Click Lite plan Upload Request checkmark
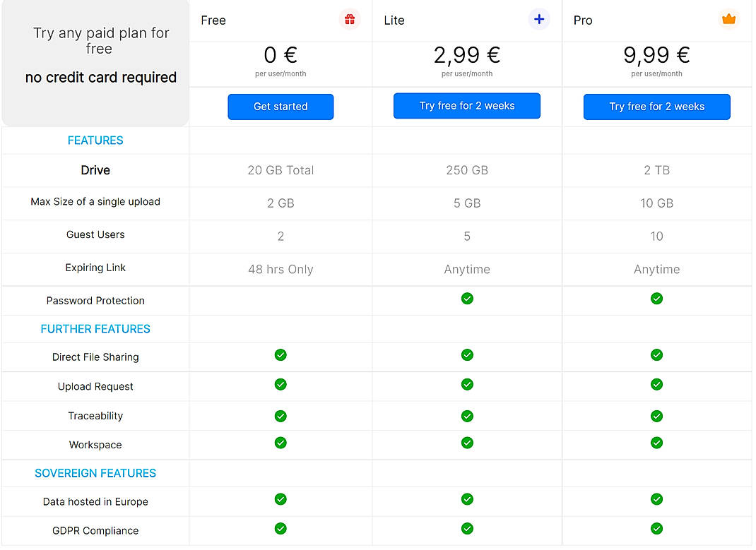The image size is (756, 550). (x=467, y=384)
